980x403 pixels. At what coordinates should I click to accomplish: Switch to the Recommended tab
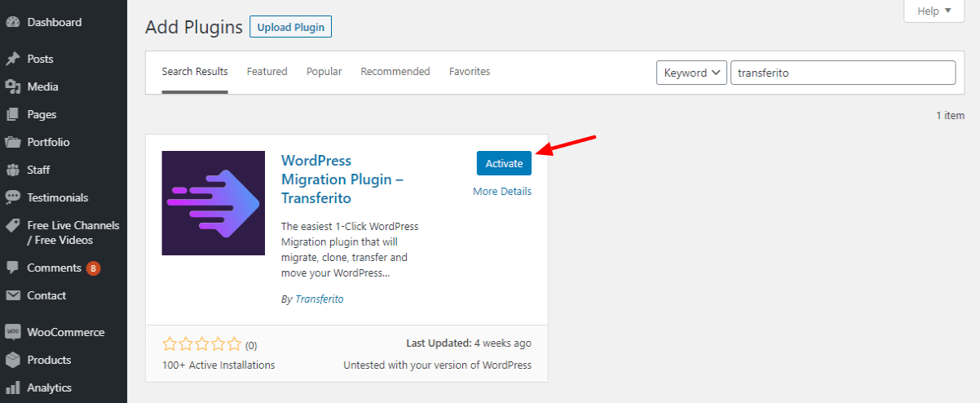click(395, 72)
